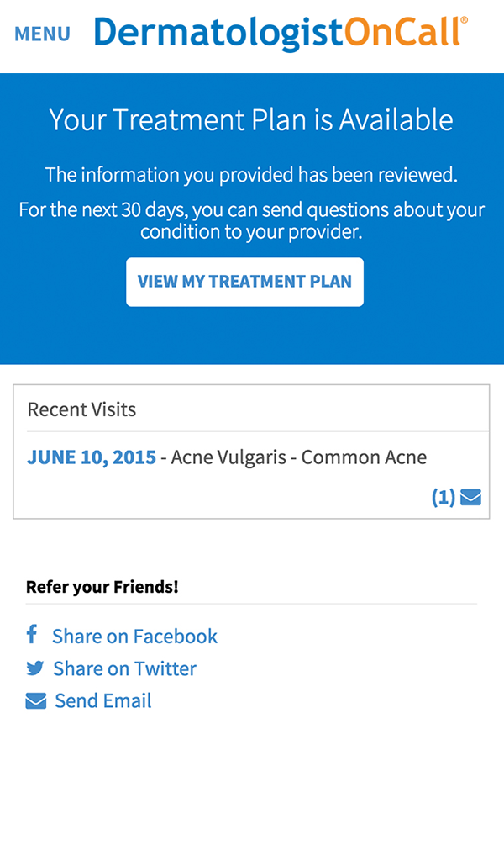Click the Twitter bird icon
Viewport: 504px width, 861px height.
point(34,668)
